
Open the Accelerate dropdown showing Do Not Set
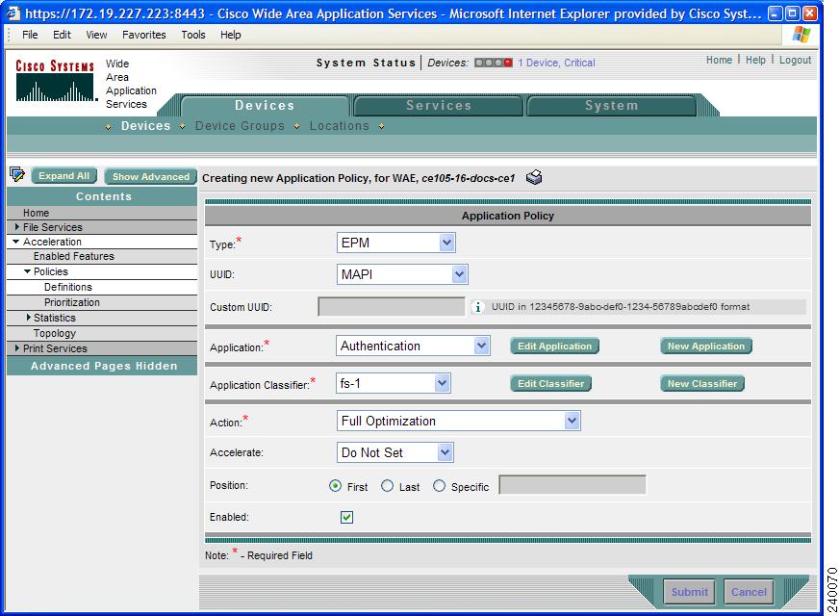pyautogui.click(x=395, y=452)
